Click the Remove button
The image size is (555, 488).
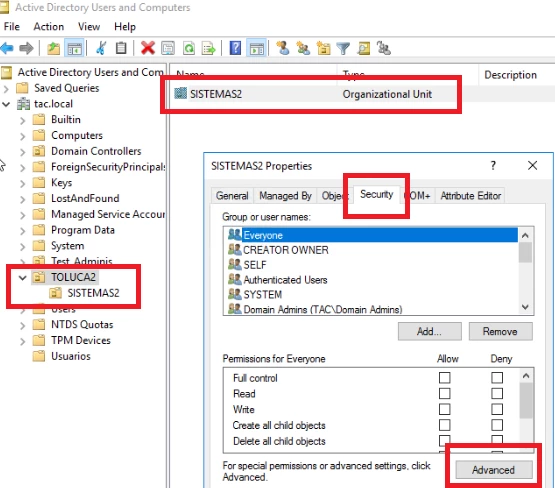point(500,331)
